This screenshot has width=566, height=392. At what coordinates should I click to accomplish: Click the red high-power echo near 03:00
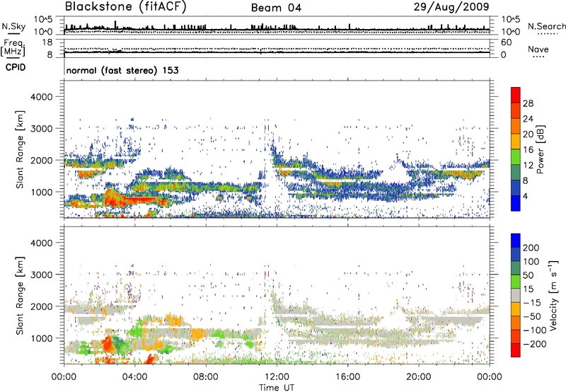112,199
